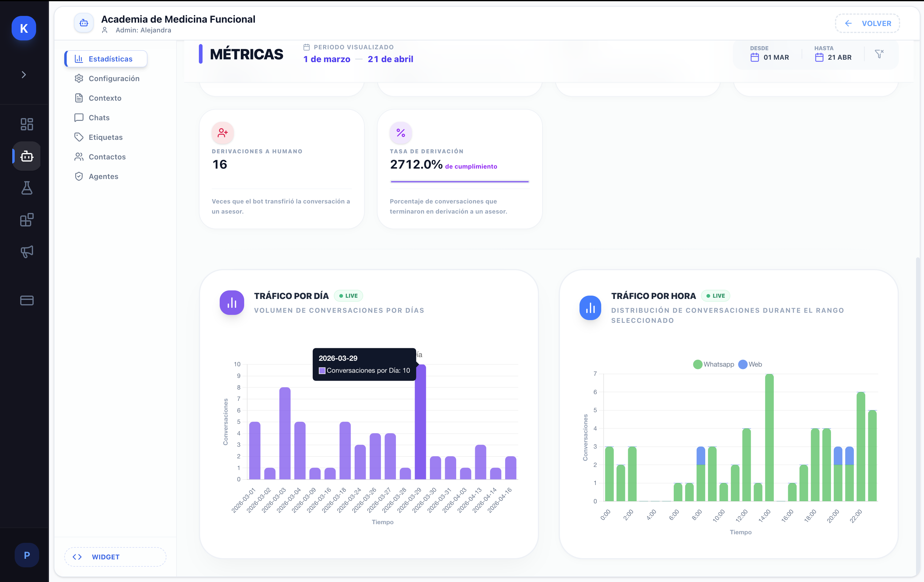
Task: Select the bot icon in the rail
Action: 27,156
